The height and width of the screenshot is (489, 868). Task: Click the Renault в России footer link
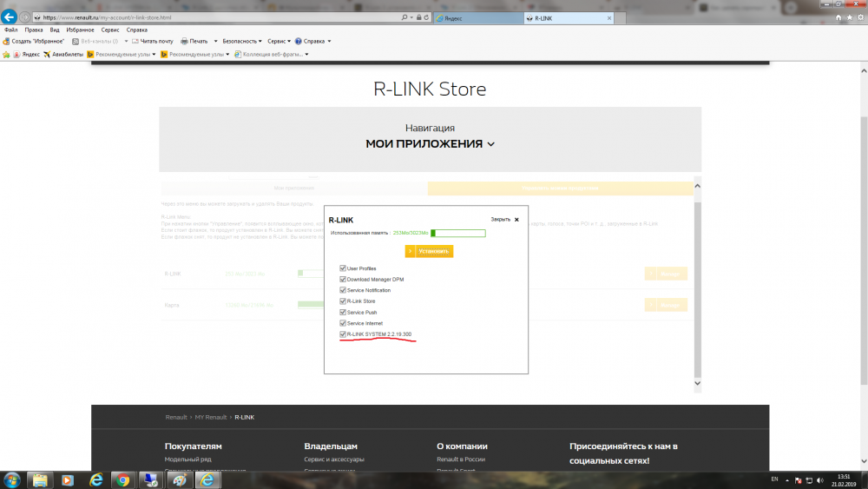pos(461,459)
